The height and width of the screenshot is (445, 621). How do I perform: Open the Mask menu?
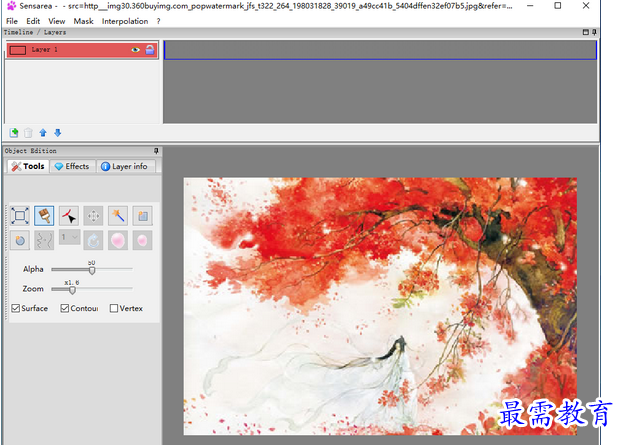click(x=84, y=21)
